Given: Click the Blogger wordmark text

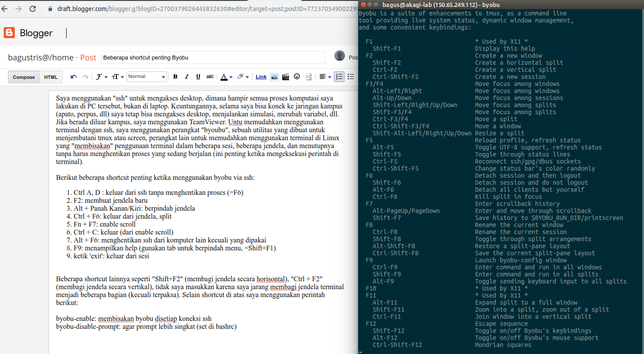Looking at the screenshot, I should pos(36,33).
